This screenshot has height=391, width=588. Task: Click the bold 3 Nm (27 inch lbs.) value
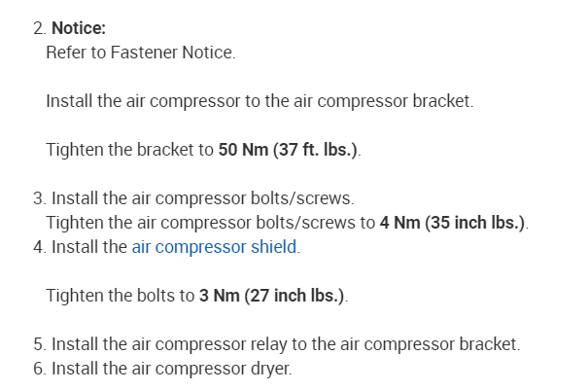pos(272,295)
